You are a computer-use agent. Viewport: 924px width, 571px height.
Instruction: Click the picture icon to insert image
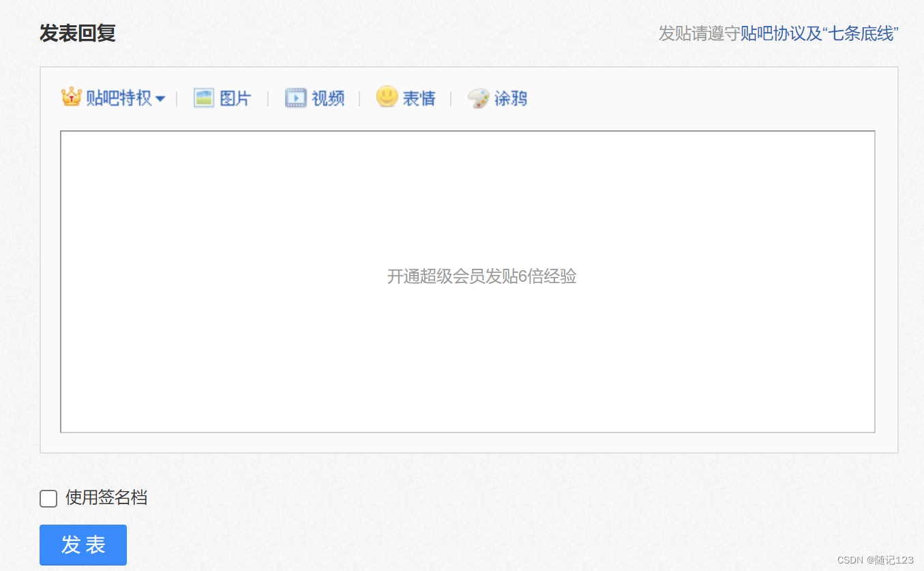[x=204, y=98]
